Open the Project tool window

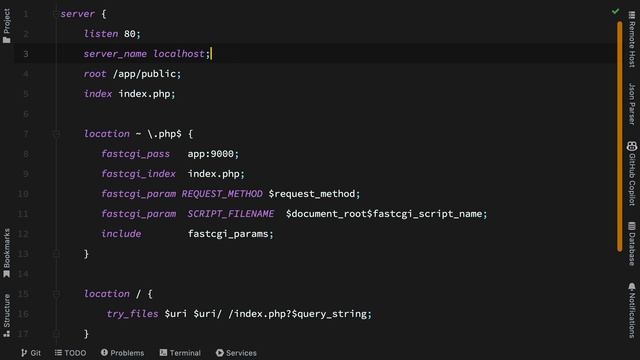pos(7,26)
